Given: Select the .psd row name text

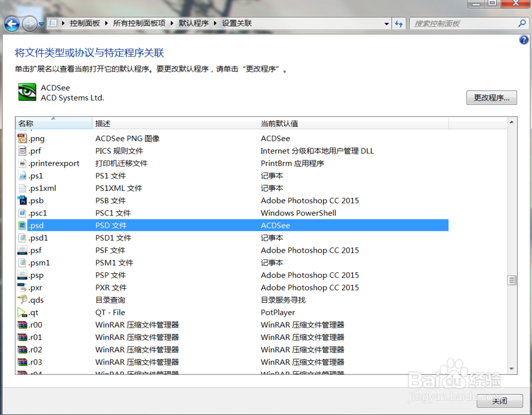Looking at the screenshot, I should (x=36, y=225).
